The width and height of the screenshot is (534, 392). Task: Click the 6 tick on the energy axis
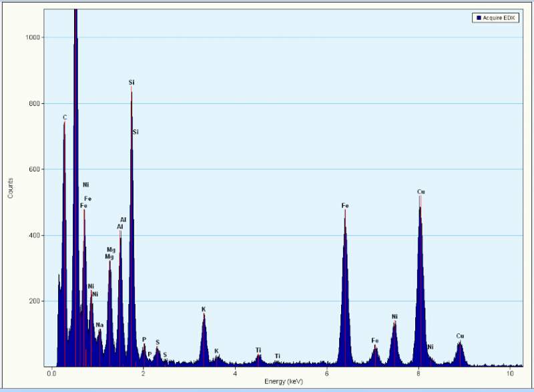326,373
